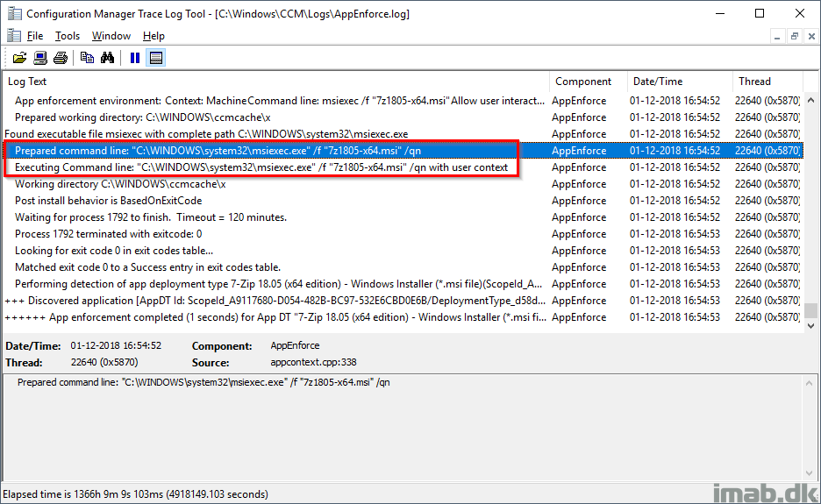This screenshot has width=821, height=504.
Task: Select 'Post install behavior is BasedOnExitCode' row
Action: [x=403, y=201]
